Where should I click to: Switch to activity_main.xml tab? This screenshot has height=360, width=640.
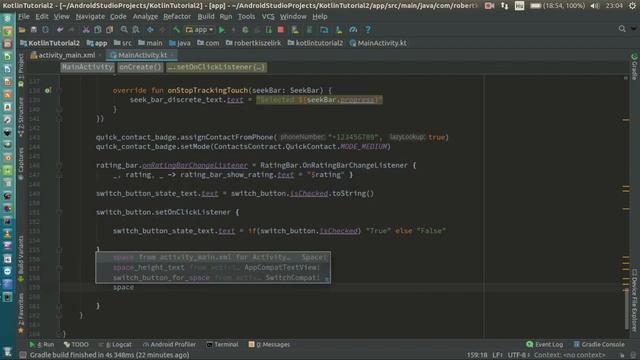click(67, 55)
